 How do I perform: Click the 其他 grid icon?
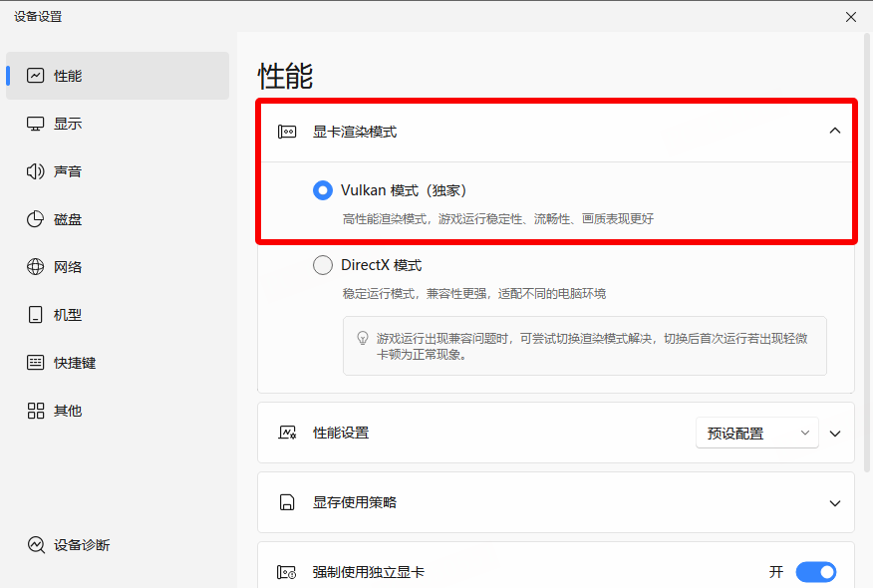[36, 411]
